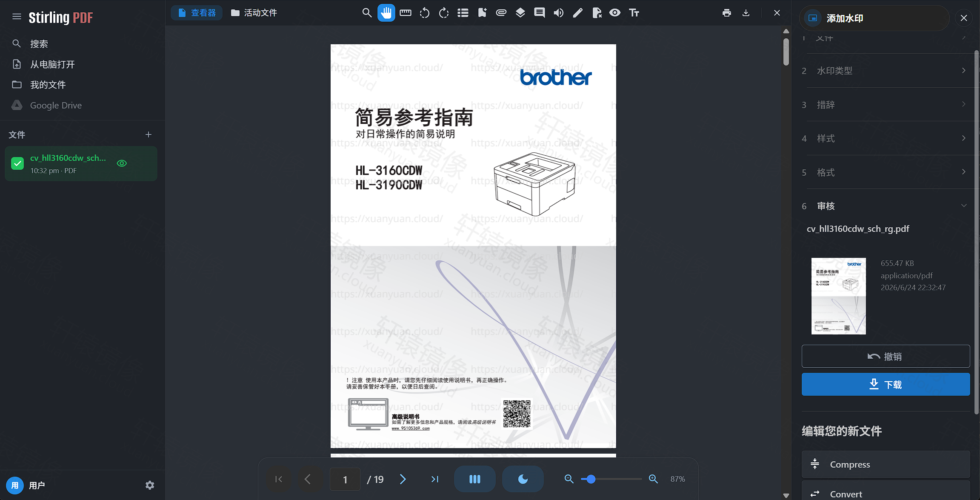Rotate the page clockwise
Screen dimensions: 980x500
pyautogui.click(x=444, y=13)
